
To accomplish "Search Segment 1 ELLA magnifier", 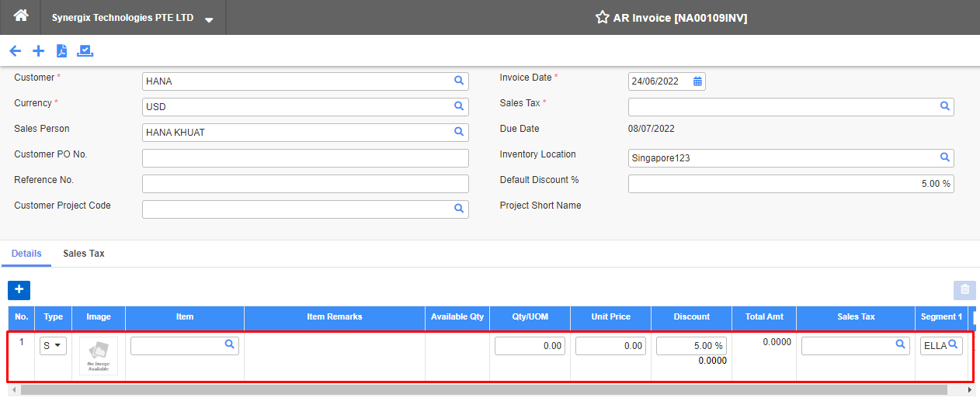I will pos(954,344).
